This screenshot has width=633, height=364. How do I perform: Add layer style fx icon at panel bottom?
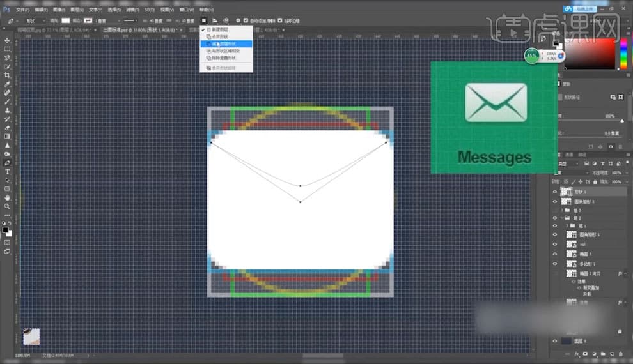[577, 354]
